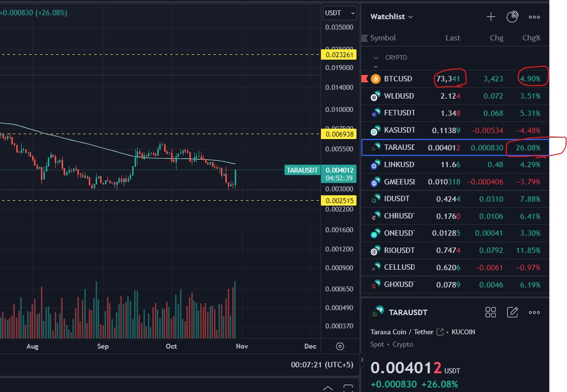
Task: Click the Bitcoin logo next to BTCUSD
Action: pyautogui.click(x=375, y=78)
